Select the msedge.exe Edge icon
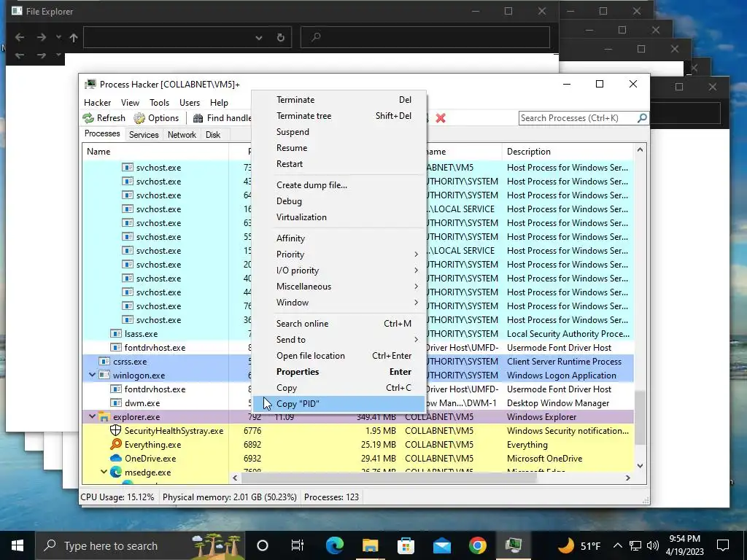The width and height of the screenshot is (747, 560). click(x=116, y=472)
